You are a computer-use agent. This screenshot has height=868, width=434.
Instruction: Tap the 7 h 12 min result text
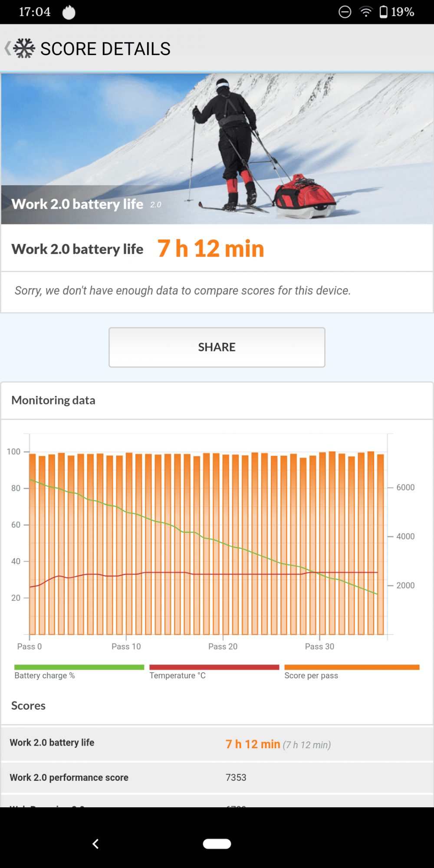pyautogui.click(x=211, y=249)
